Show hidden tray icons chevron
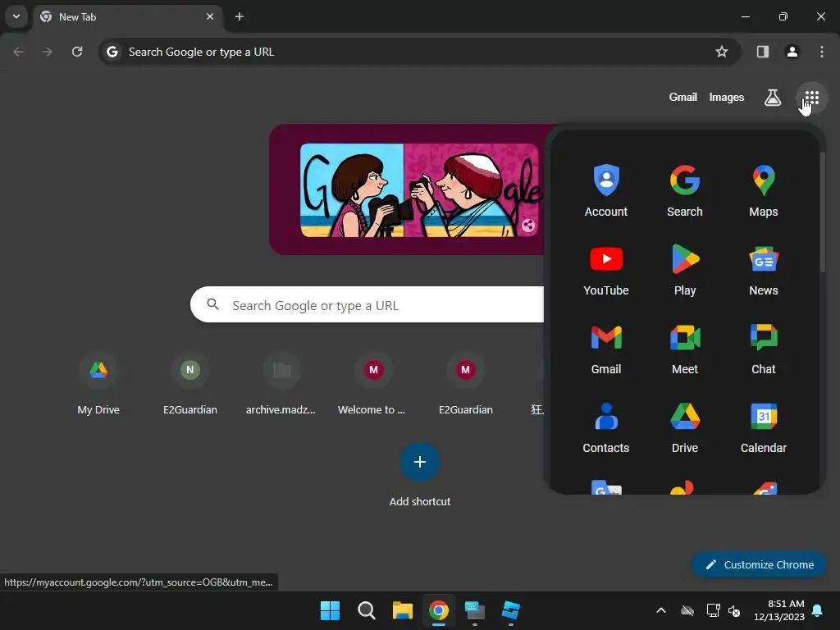Image resolution: width=840 pixels, height=630 pixels. [x=661, y=610]
